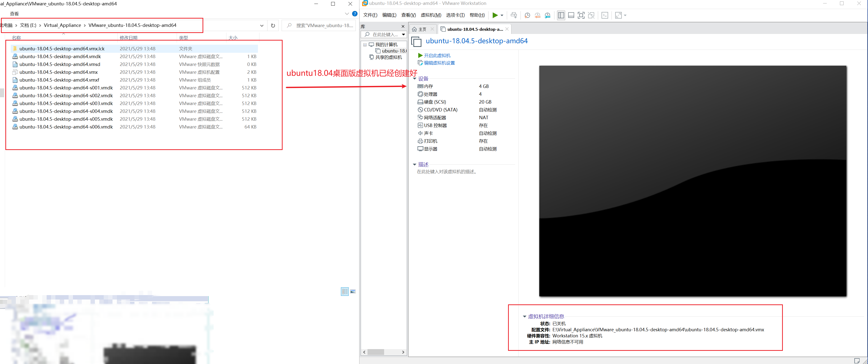The image size is (868, 364).
Task: Click library panel horizontal scrollbar thumb
Action: [376, 352]
